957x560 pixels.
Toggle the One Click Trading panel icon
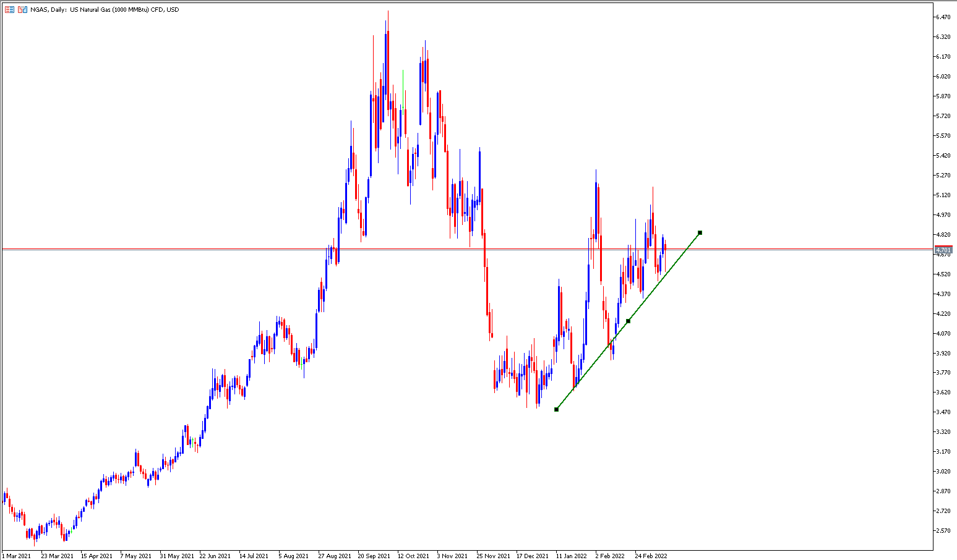(x=22, y=9)
